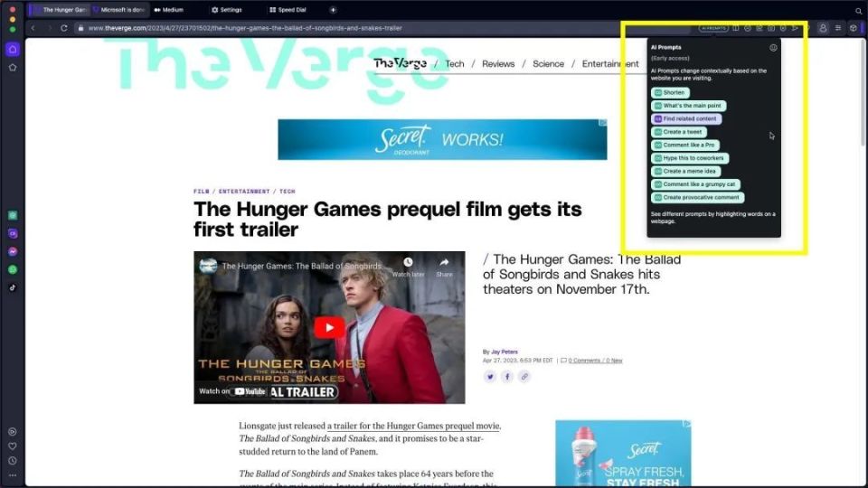868x488 pixels.
Task: Click the AI Prompts smiley feedback icon
Action: [773, 48]
